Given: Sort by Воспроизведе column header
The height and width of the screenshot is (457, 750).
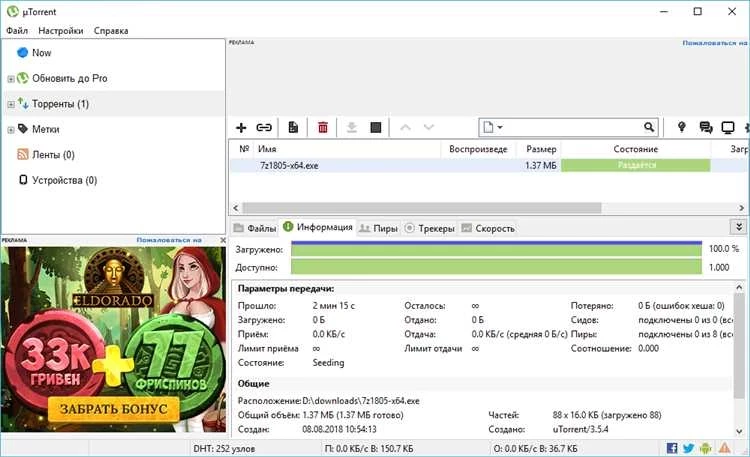Looking at the screenshot, I should (478, 149).
